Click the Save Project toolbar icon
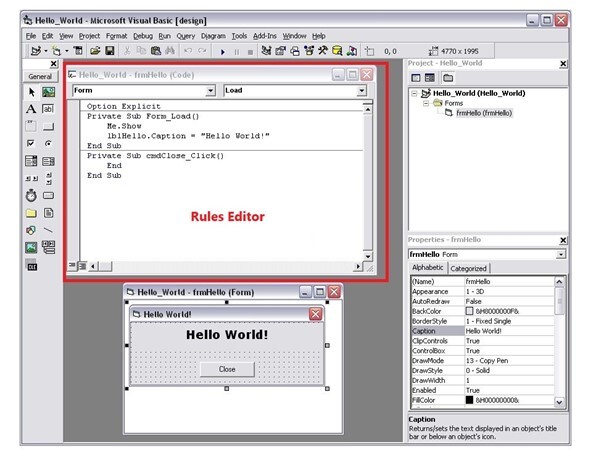Screen dimensions: 604x473 pyautogui.click(x=109, y=50)
